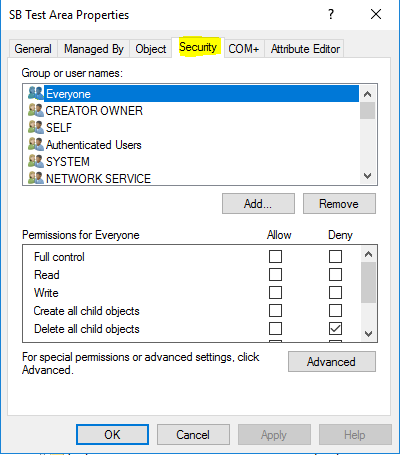Select the NETWORK SERVICE account icon
400x455 pixels.
click(x=36, y=178)
